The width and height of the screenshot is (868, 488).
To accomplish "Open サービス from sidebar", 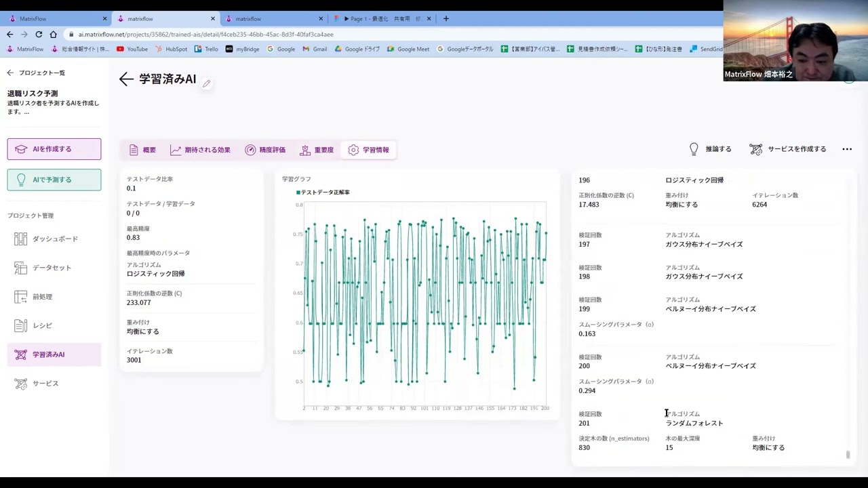I will click(x=45, y=384).
